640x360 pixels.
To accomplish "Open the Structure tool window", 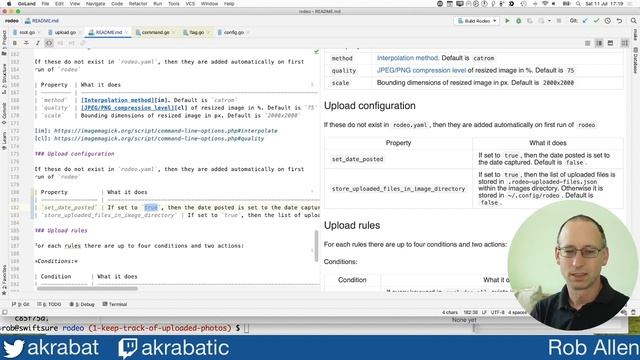I will click(x=4, y=79).
